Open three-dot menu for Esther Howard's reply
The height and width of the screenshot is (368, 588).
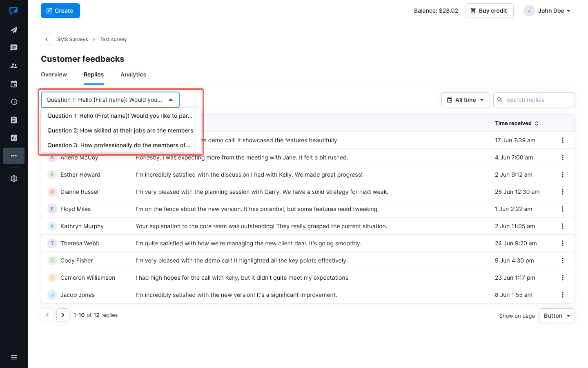(562, 175)
